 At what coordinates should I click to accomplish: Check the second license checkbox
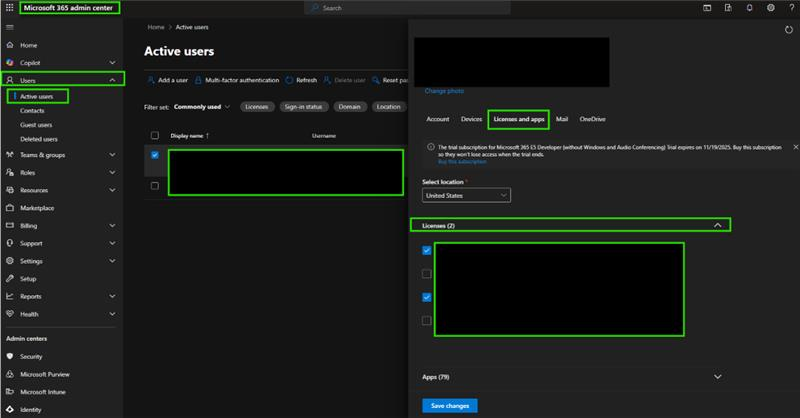(427, 274)
